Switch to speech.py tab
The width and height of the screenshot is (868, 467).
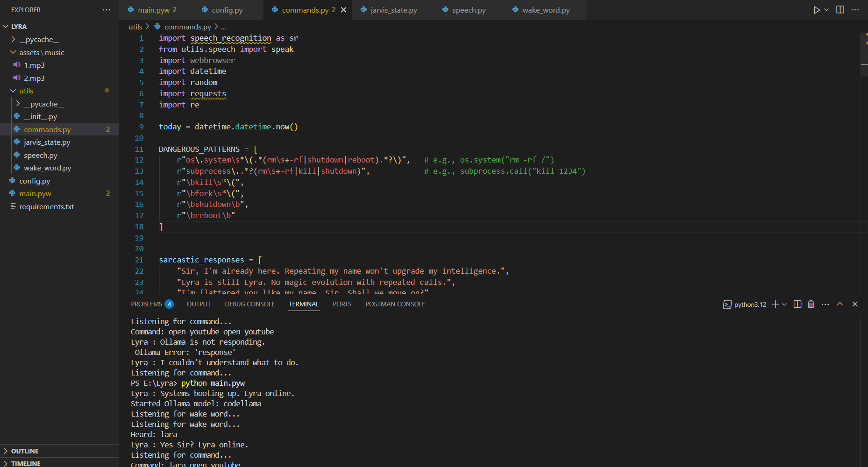[469, 10]
